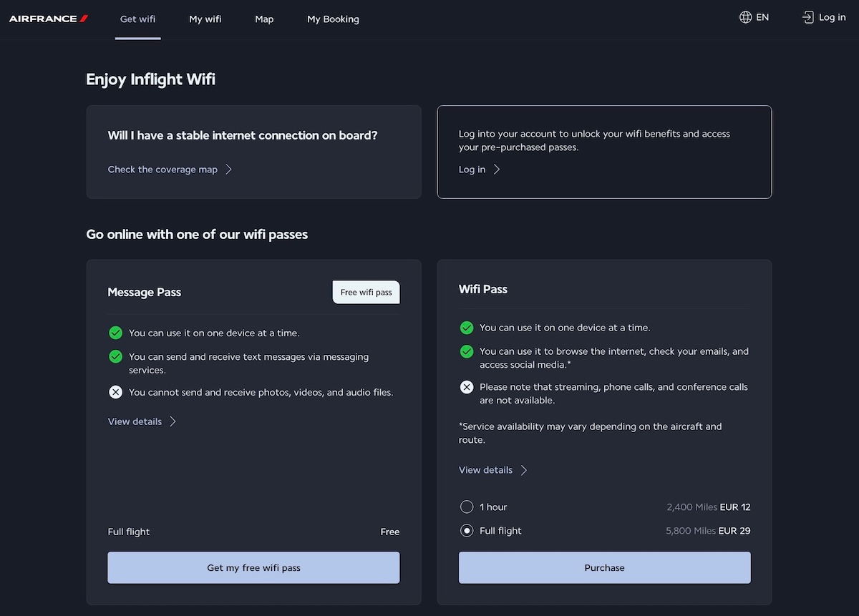Expand View details under Wifi Pass

[492, 470]
